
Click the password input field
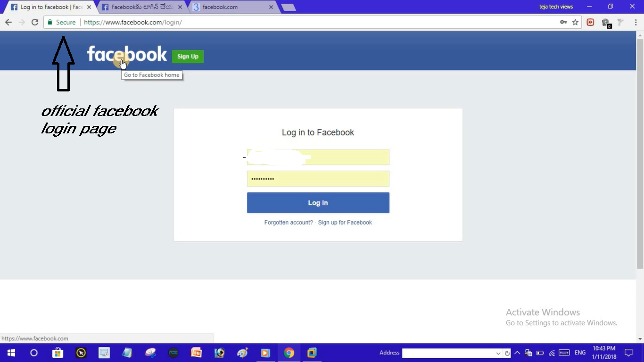click(318, 179)
